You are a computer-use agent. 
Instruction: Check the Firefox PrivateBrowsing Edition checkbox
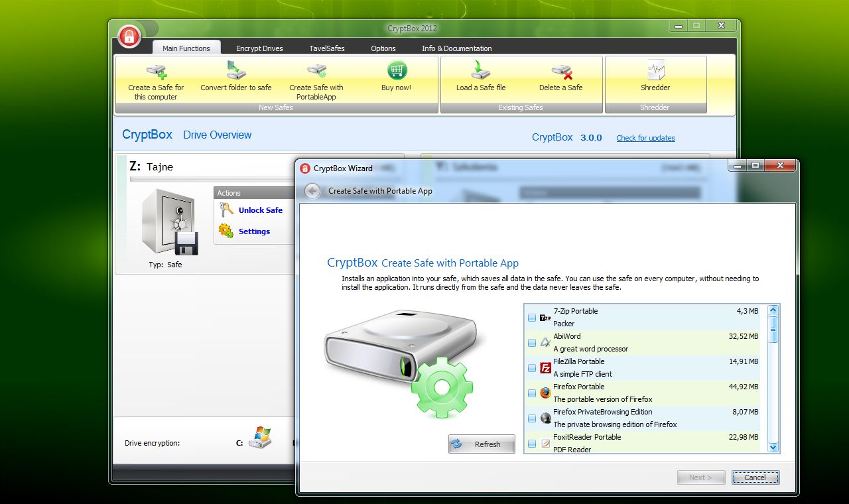click(x=532, y=418)
